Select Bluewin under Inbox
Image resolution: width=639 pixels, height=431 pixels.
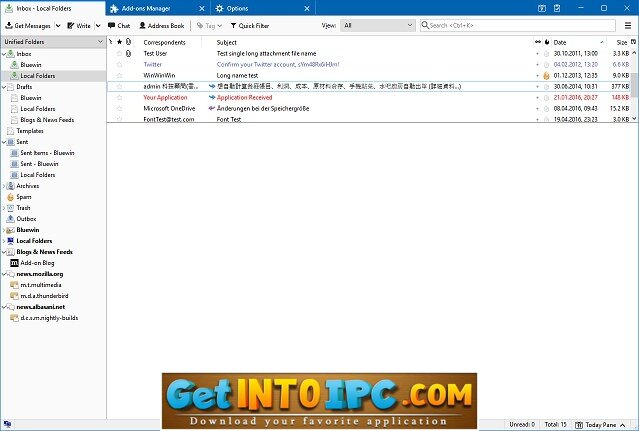(x=31, y=65)
